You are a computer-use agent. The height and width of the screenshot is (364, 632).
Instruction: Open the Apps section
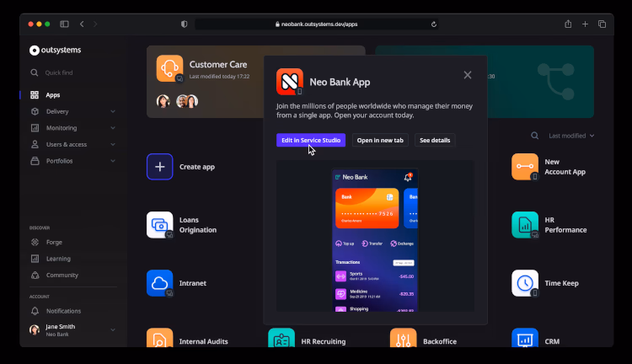click(x=53, y=95)
